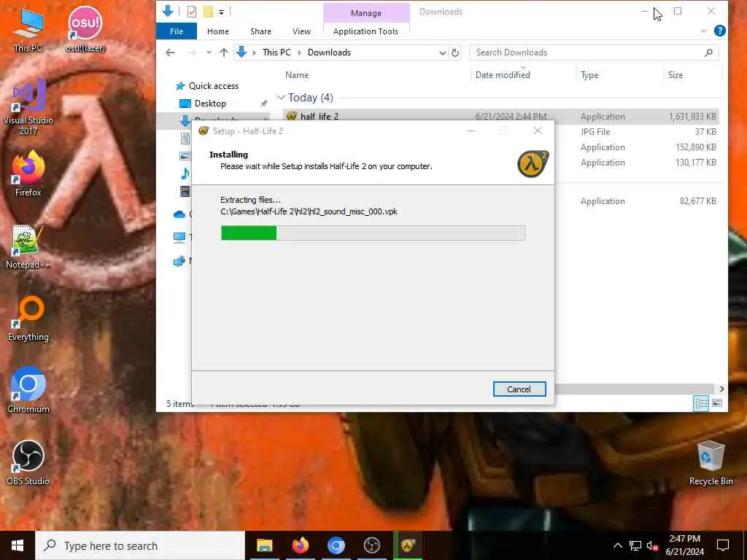Collapse the Today (4) group
Screen dimensions: 747x560
click(281, 98)
